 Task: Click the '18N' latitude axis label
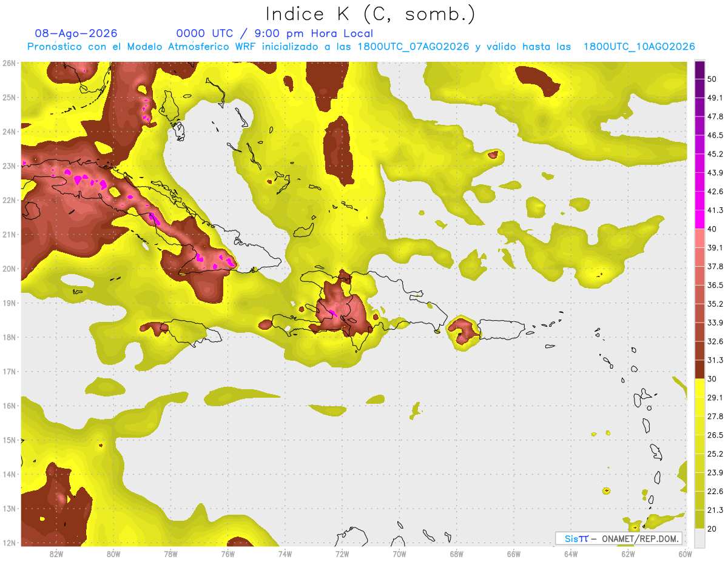point(8,337)
